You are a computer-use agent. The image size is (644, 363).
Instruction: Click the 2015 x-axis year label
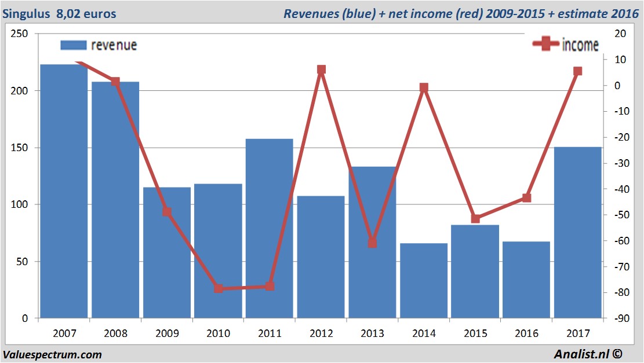475,333
